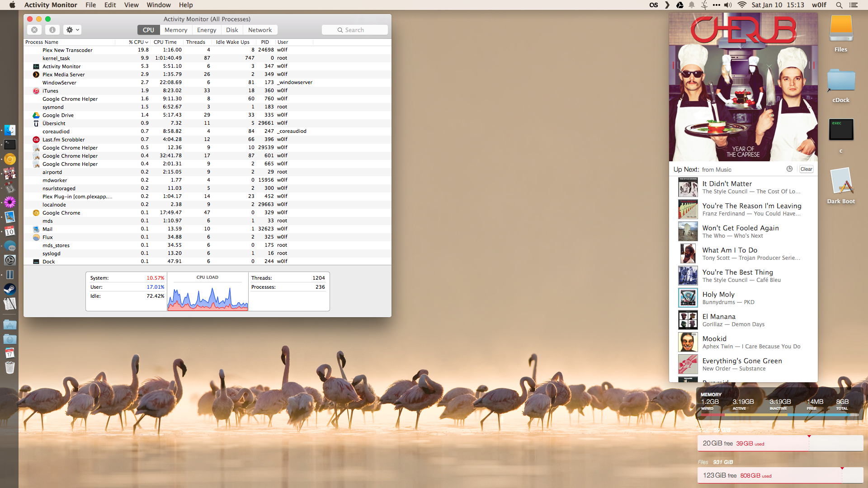Click the Holy Moly album thumbnail
Viewport: 868px width, 488px height.
click(688, 298)
